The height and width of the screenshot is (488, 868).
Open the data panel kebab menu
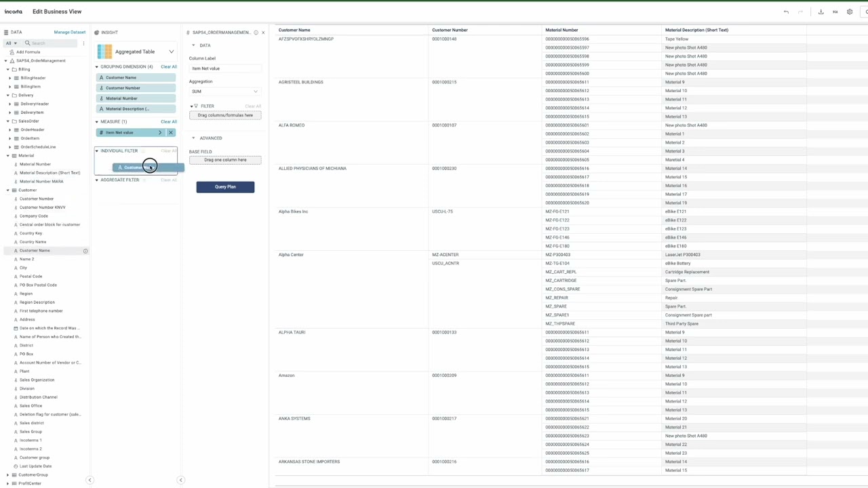83,43
